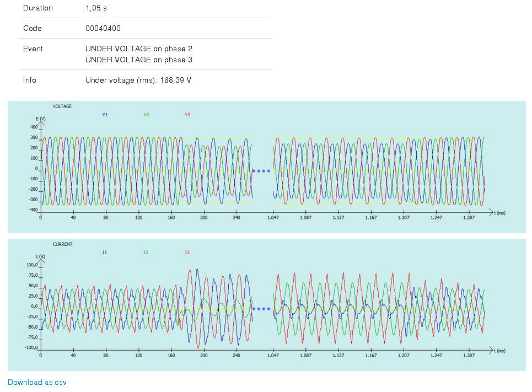Click the Info row label

point(30,80)
